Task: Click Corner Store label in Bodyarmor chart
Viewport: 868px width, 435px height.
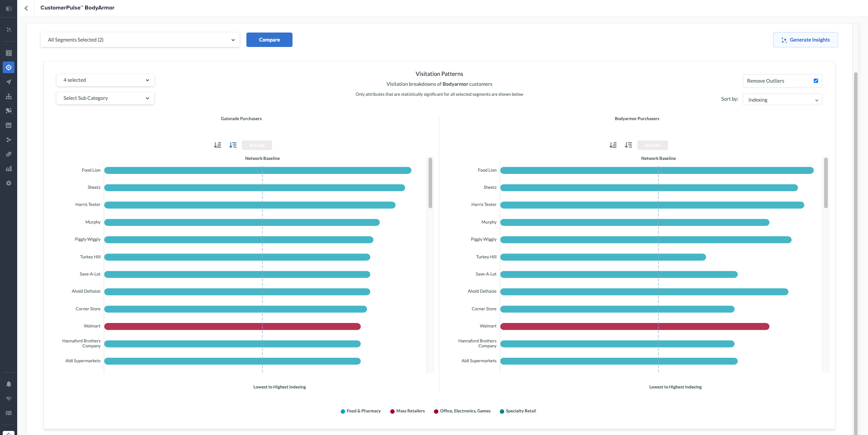Action: pyautogui.click(x=484, y=309)
